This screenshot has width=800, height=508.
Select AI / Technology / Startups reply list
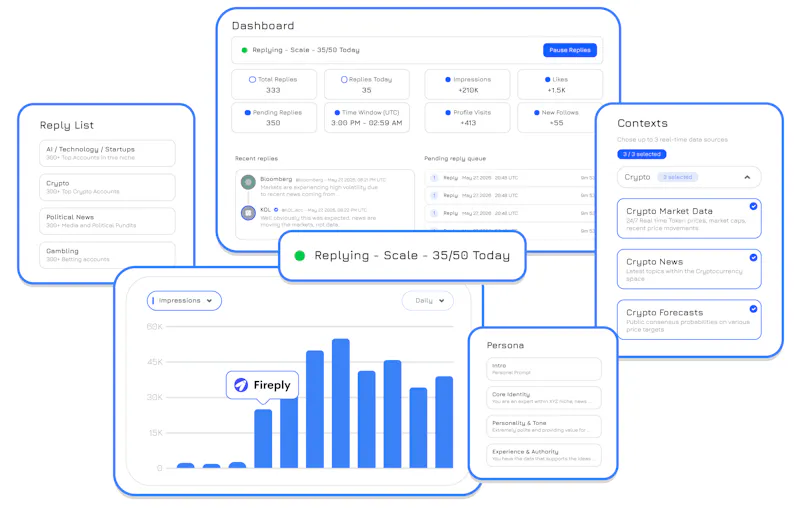pyautogui.click(x=107, y=153)
